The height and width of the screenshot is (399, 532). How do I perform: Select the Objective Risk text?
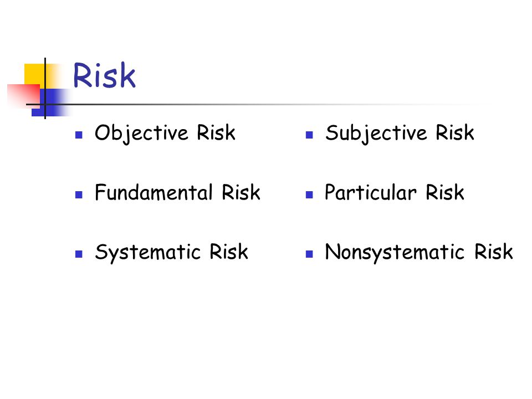(165, 133)
